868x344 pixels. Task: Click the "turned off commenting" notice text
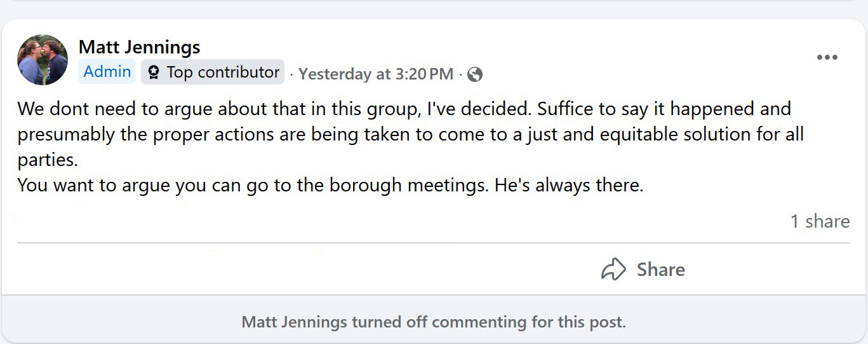pyautogui.click(x=488, y=322)
